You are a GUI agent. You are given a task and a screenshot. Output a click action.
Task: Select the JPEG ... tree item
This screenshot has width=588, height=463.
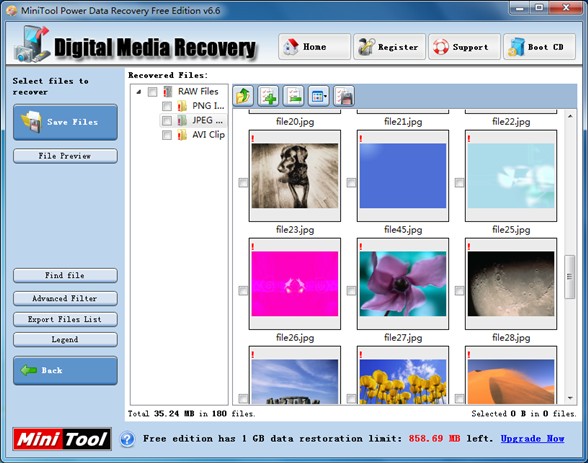(x=207, y=120)
